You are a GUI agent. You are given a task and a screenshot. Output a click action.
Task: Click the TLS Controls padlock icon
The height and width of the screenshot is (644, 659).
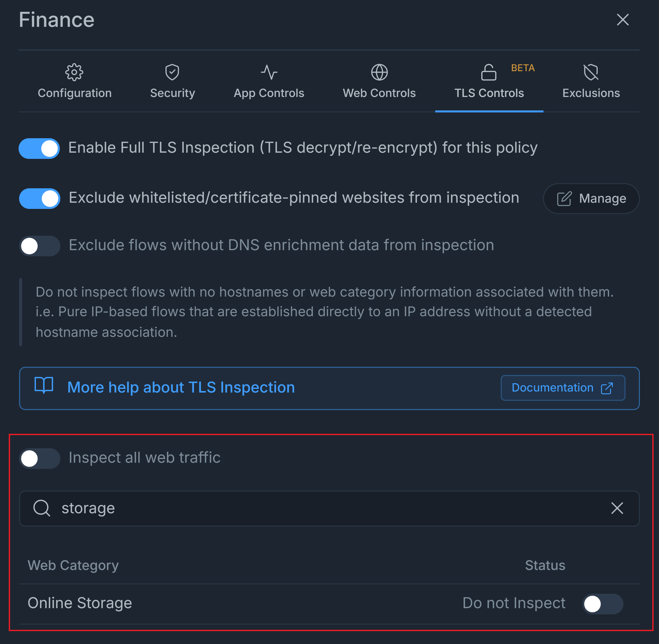point(488,72)
